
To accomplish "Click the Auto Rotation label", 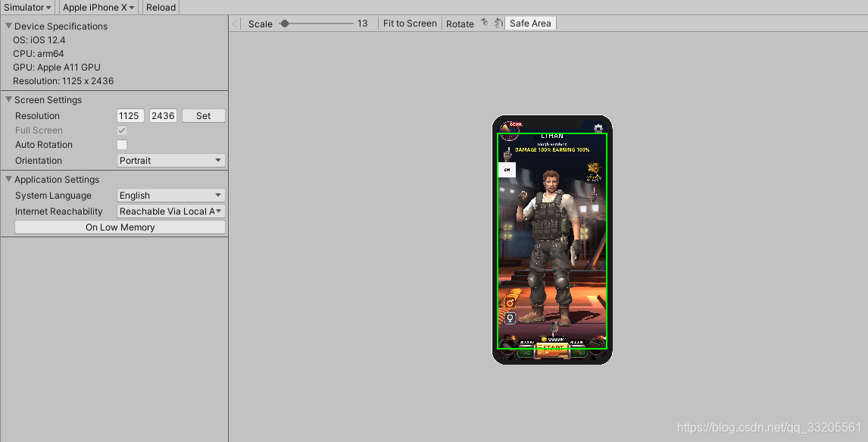I will click(44, 145).
